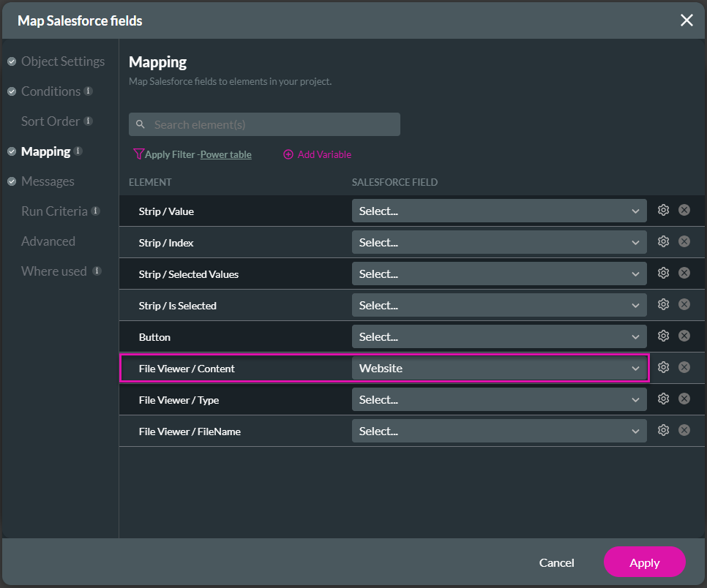This screenshot has height=588, width=707.
Task: Open settings gear for Strip / Value row
Action: point(663,210)
